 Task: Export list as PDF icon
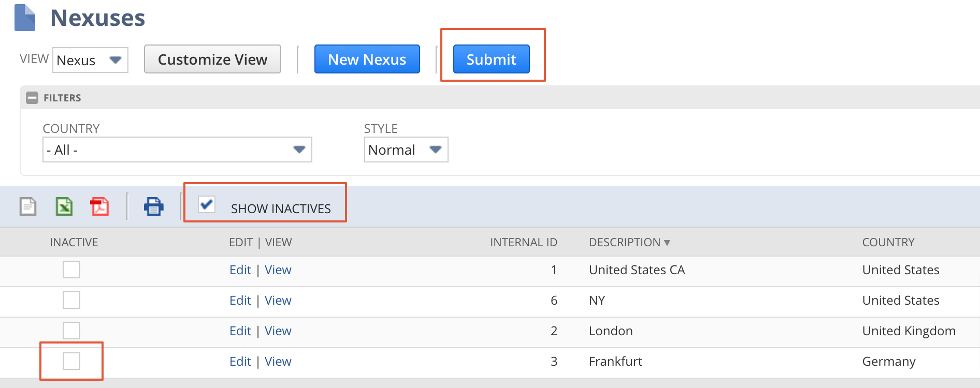99,206
